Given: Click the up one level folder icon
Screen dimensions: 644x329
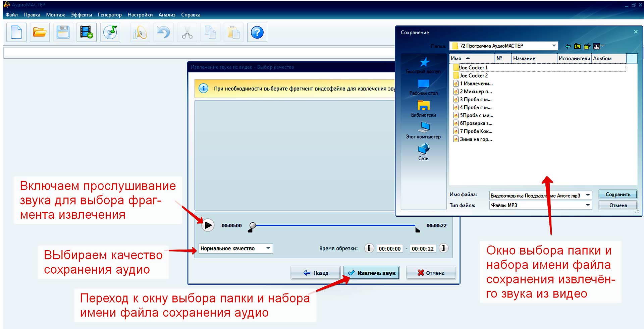Looking at the screenshot, I should pyautogui.click(x=577, y=46).
